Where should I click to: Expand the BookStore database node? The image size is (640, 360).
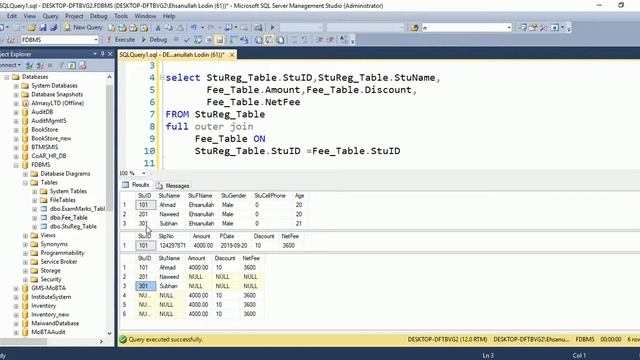[16, 130]
